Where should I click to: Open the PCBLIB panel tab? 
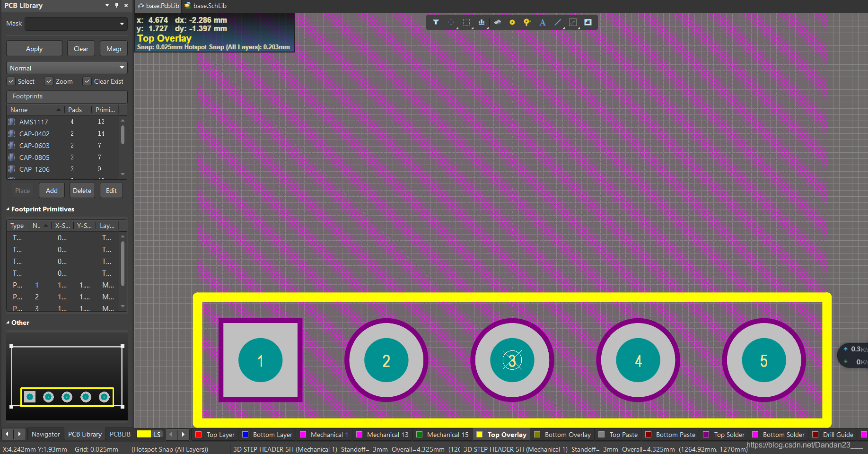click(x=120, y=434)
